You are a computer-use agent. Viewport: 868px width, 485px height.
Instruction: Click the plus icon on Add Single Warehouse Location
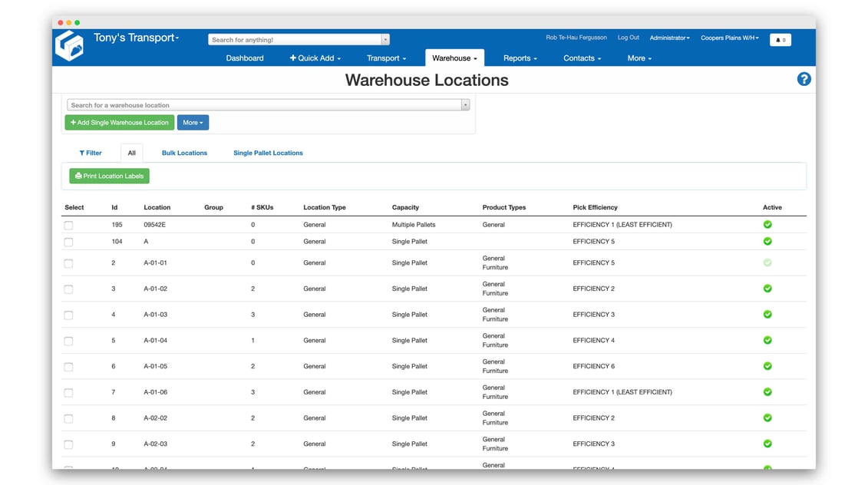pos(73,122)
